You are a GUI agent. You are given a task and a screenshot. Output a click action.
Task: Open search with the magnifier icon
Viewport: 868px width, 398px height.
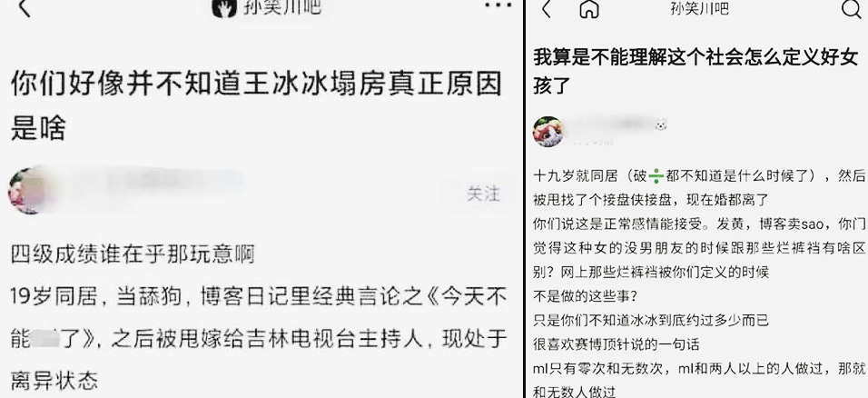tap(851, 9)
